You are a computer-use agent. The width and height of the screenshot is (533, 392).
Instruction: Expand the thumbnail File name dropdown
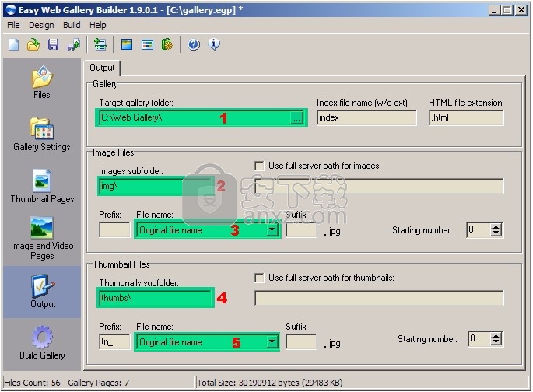coord(272,341)
